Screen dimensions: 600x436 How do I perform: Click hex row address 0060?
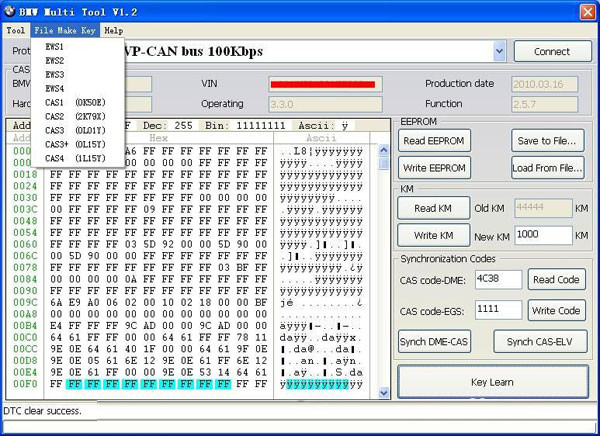coord(25,244)
